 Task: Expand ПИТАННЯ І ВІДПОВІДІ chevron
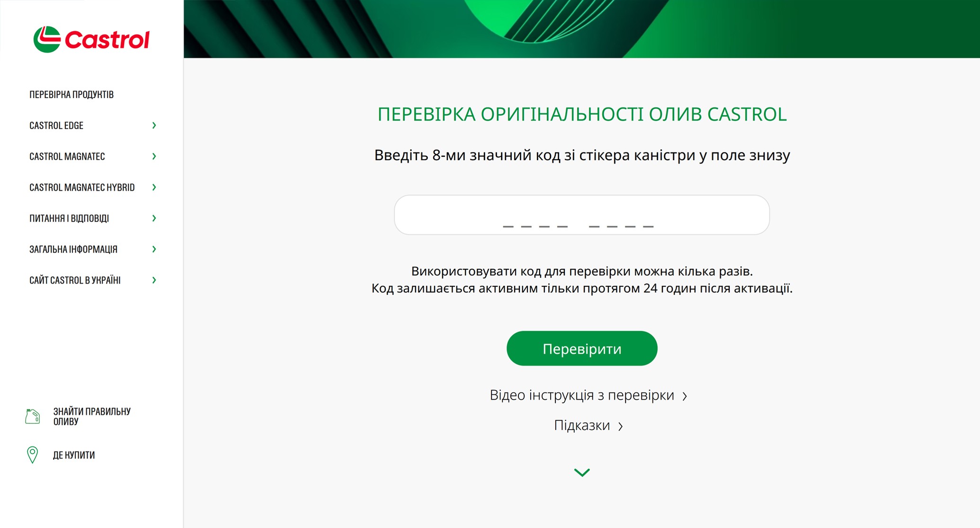tap(154, 218)
